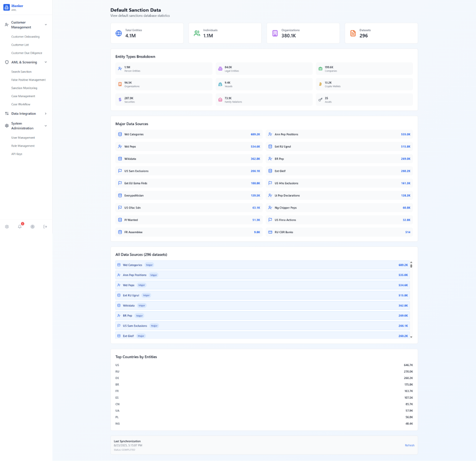The height and width of the screenshot is (461, 476).
Task: Collapse the System Administration chevron
Action: [46, 126]
